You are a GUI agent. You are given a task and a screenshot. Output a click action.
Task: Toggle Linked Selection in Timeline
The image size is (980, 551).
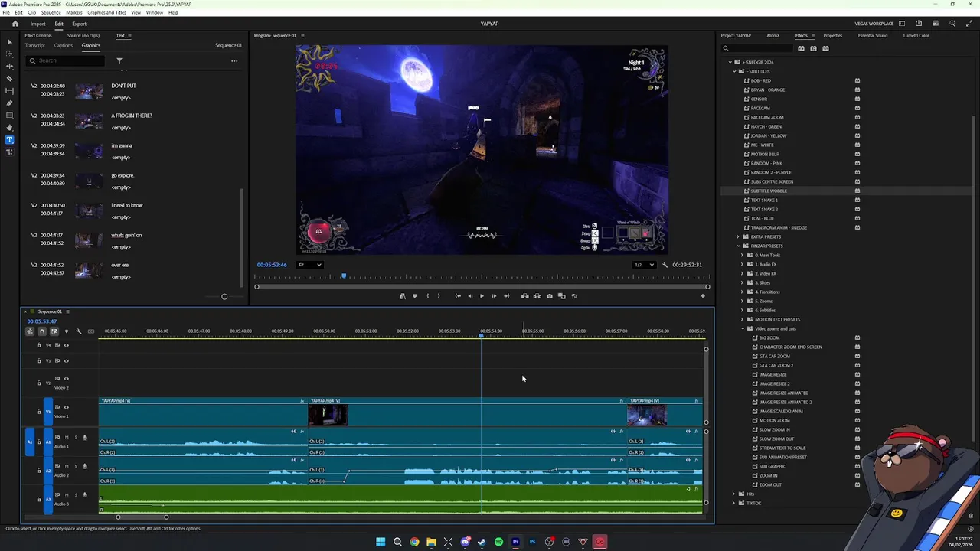coord(54,331)
